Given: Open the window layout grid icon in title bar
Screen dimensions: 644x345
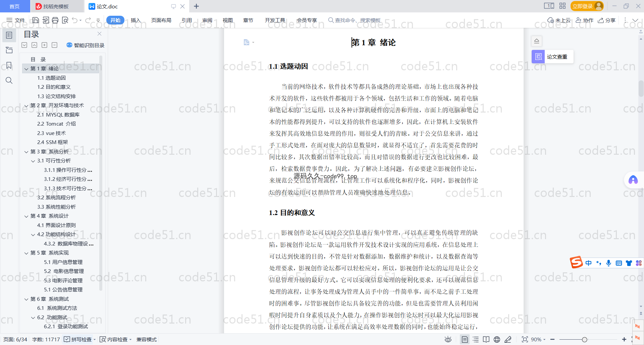Looking at the screenshot, I should point(562,6).
